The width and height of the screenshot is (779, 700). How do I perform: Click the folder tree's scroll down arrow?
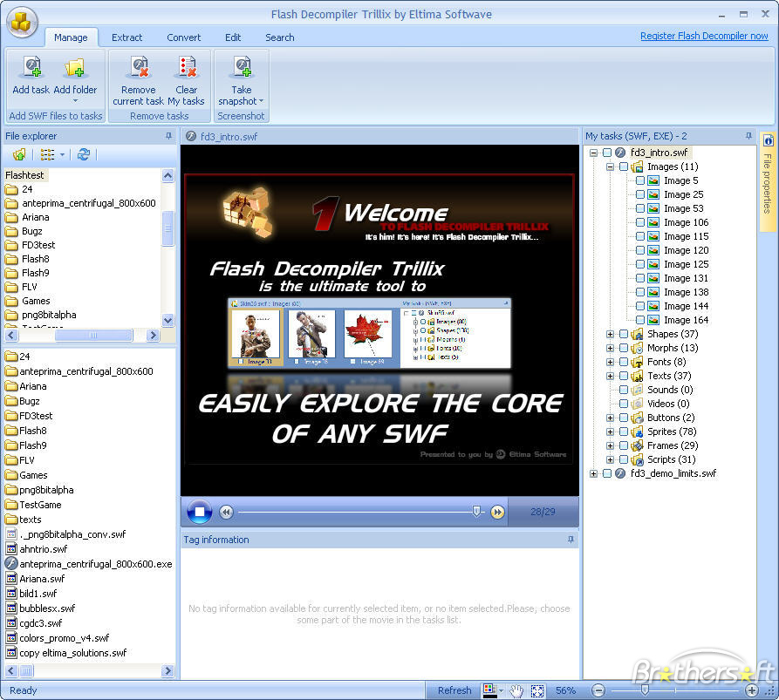click(167, 320)
